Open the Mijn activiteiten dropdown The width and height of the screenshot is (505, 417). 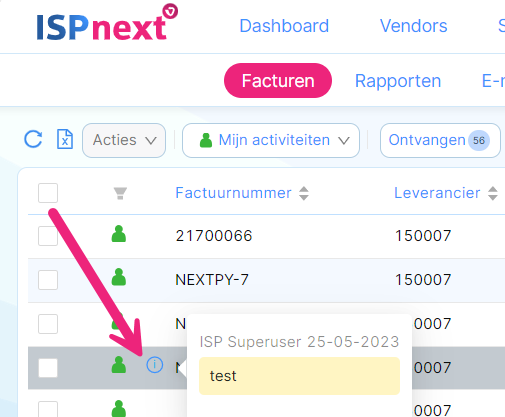pyautogui.click(x=271, y=140)
